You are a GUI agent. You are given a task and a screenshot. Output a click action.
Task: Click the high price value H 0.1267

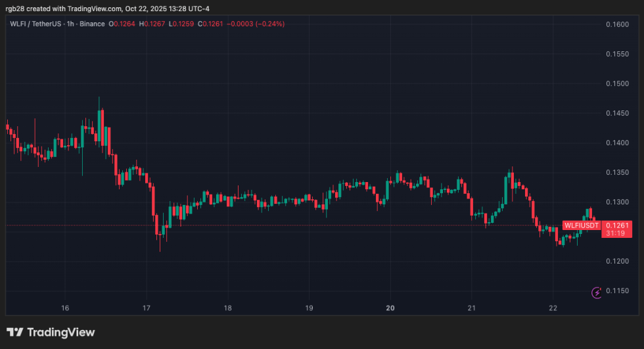152,24
